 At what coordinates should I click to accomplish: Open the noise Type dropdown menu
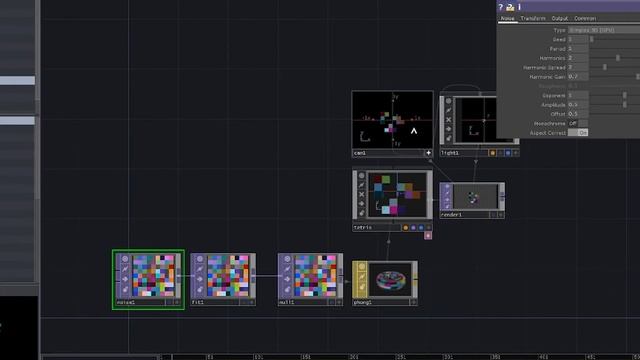click(604, 30)
